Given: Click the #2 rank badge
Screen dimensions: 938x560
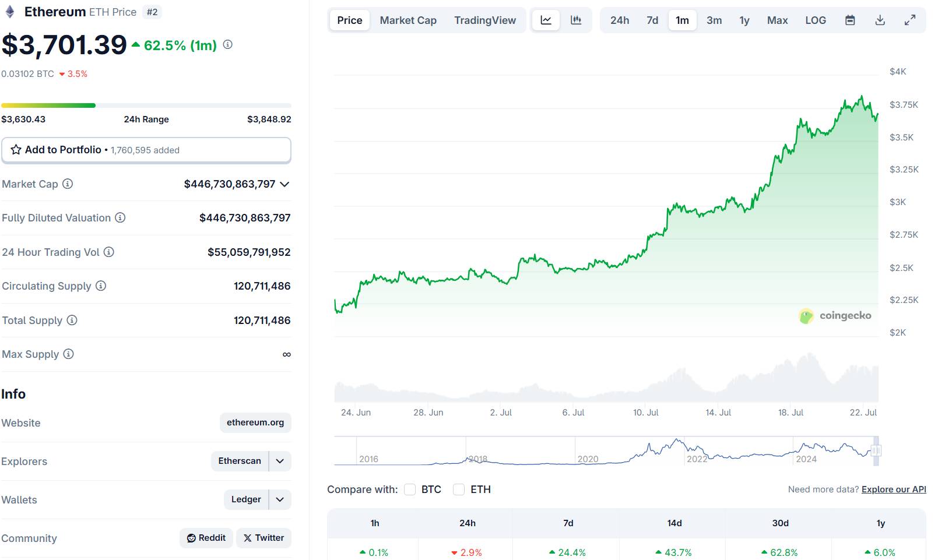Looking at the screenshot, I should point(152,12).
